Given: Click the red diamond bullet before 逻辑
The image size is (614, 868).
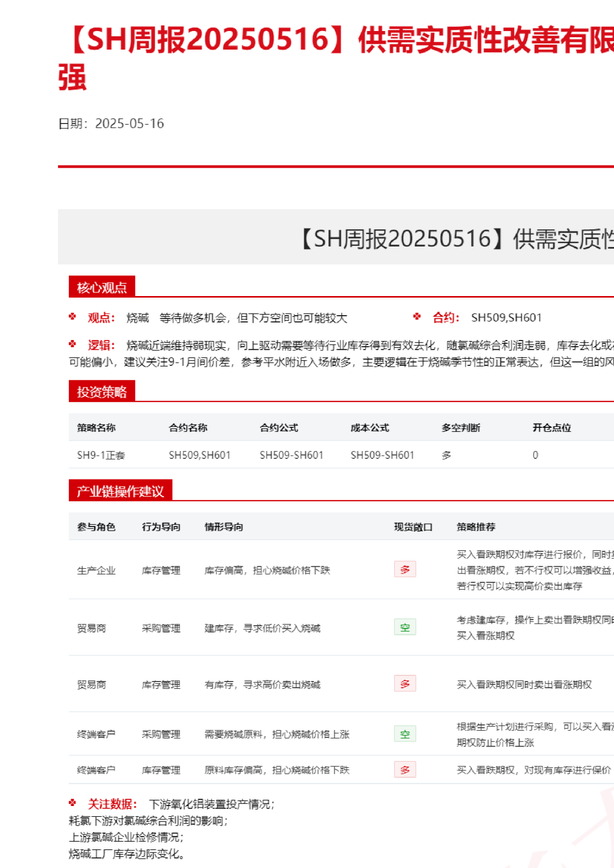Looking at the screenshot, I should [x=72, y=344].
